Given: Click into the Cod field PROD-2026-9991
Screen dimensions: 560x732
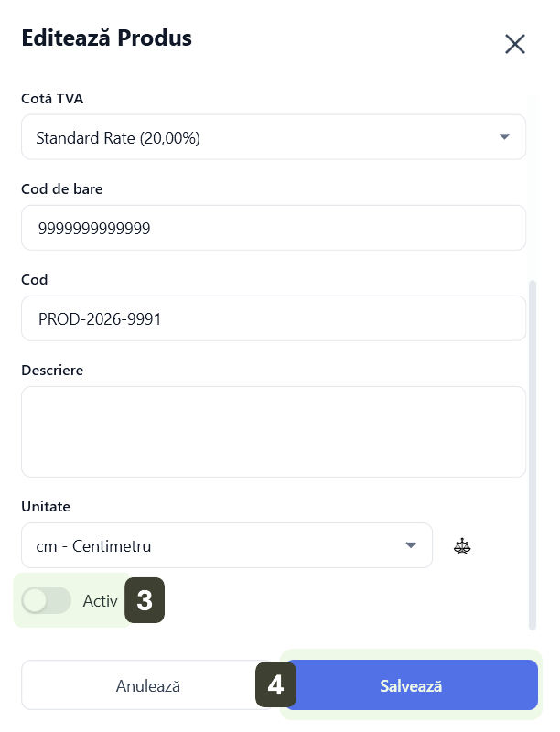Looking at the screenshot, I should (273, 318).
